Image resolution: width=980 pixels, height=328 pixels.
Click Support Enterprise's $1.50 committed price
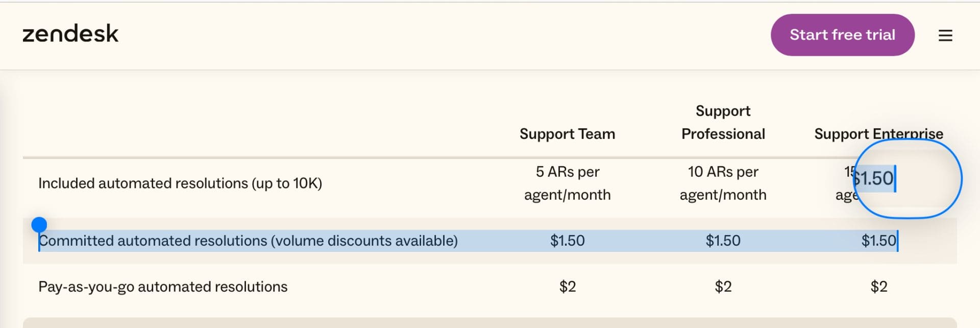pos(878,241)
